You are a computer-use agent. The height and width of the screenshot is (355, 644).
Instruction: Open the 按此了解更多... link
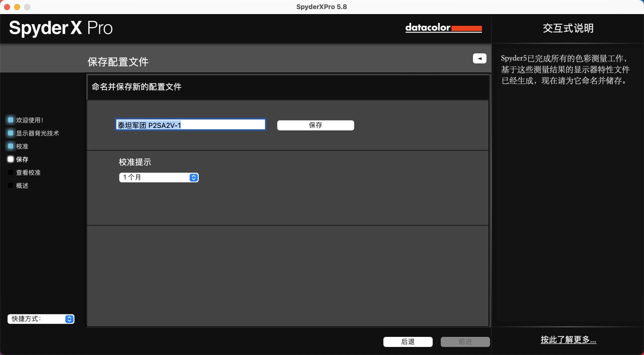click(568, 340)
